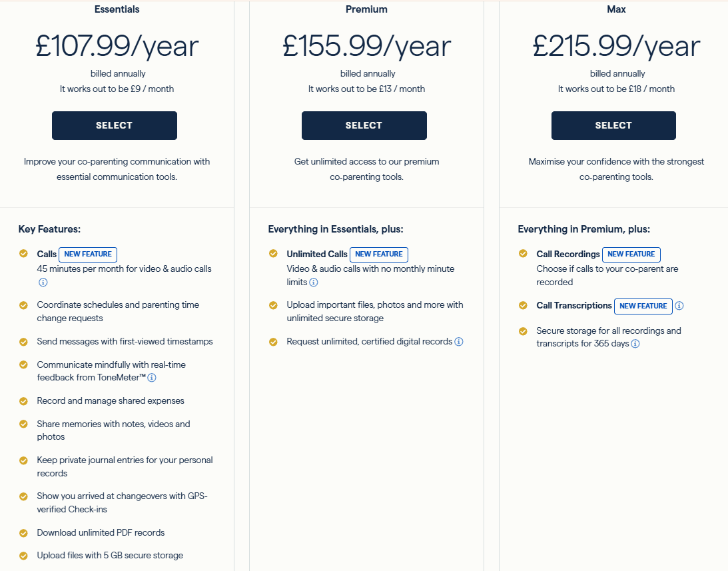The height and width of the screenshot is (571, 728).
Task: Open info icon for 365 days storage
Action: pos(635,344)
